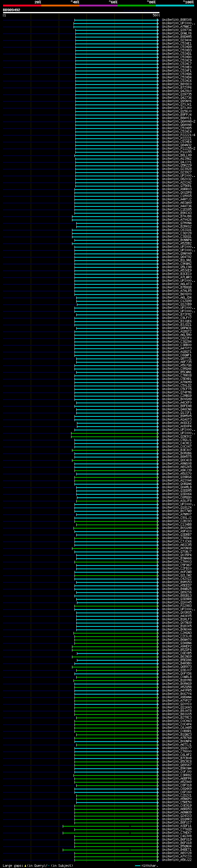Select hit label UniRef100_P11155-2
Image resolution: width=197 pixels, height=868 pixels.
pos(179,149)
